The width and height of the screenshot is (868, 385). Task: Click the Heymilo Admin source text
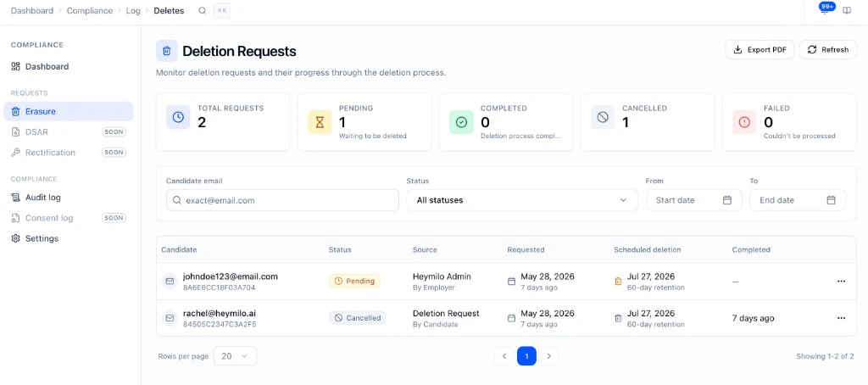tap(442, 276)
